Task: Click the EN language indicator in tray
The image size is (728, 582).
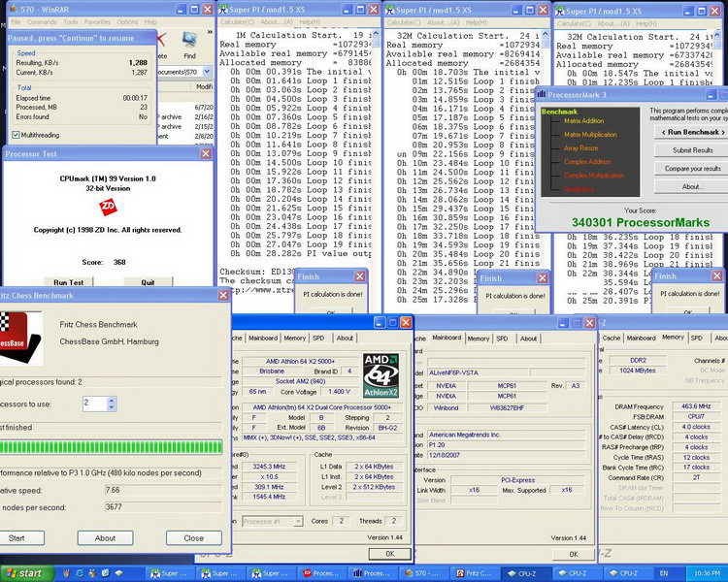Action: point(664,573)
